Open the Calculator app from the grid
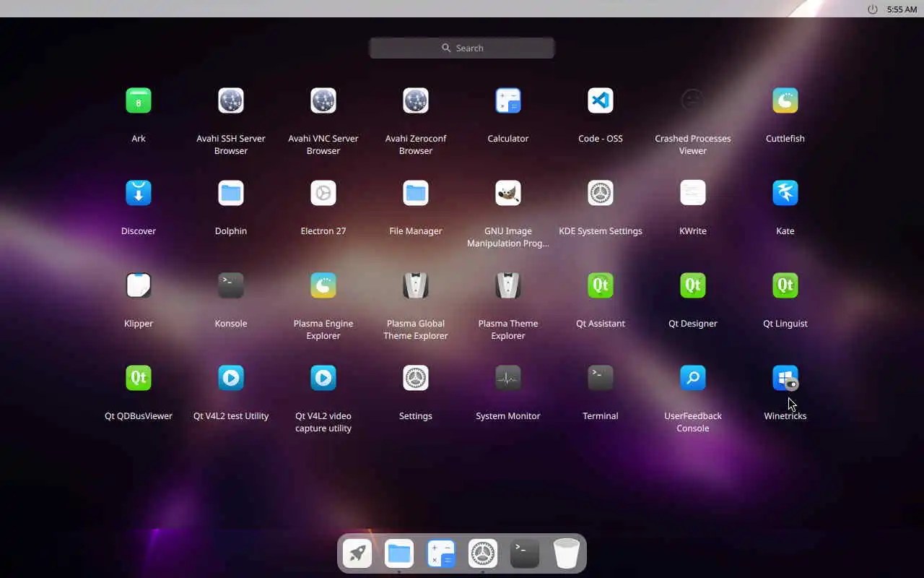Screen dimensions: 924x578 coord(508,100)
